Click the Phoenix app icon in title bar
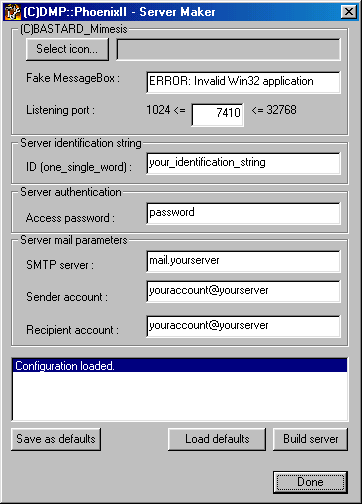This screenshot has width=362, height=504. (13, 12)
